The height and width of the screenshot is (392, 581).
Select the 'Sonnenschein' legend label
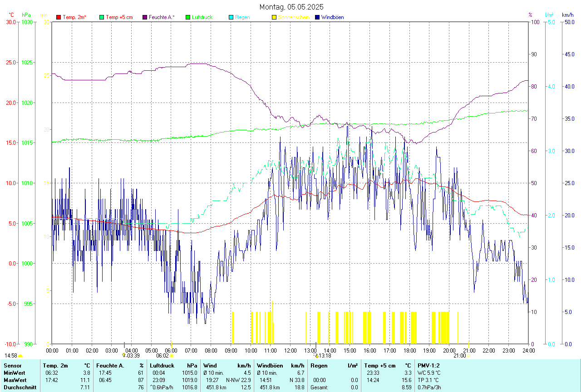pyautogui.click(x=294, y=17)
